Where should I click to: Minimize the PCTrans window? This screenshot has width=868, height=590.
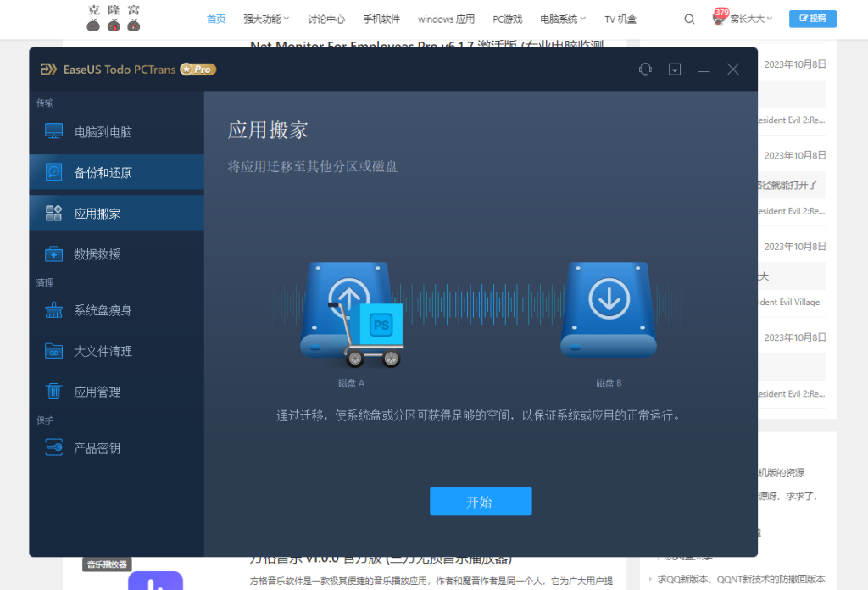coord(704,70)
